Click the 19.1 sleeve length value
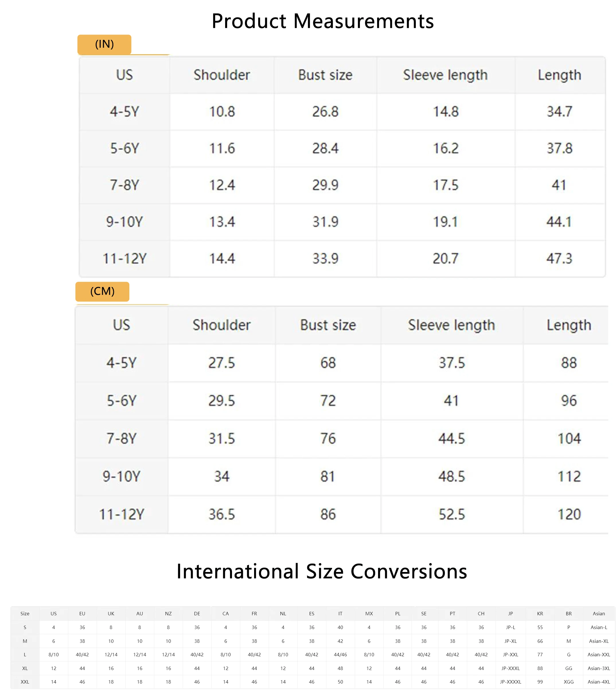 (x=445, y=222)
